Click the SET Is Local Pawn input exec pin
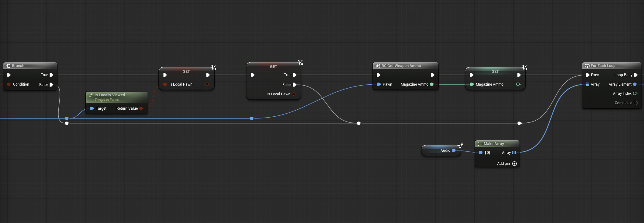This screenshot has height=223, width=644. (x=165, y=75)
